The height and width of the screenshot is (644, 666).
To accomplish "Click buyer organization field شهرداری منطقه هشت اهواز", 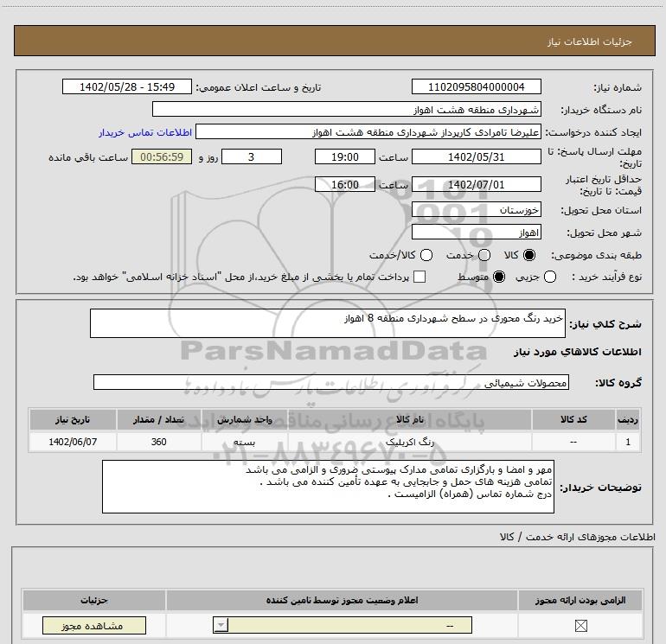I will pos(347,109).
